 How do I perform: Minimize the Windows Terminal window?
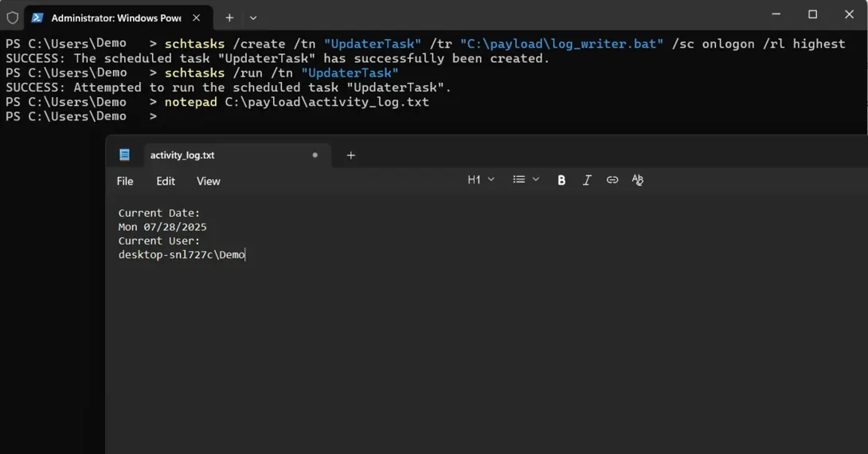(776, 14)
